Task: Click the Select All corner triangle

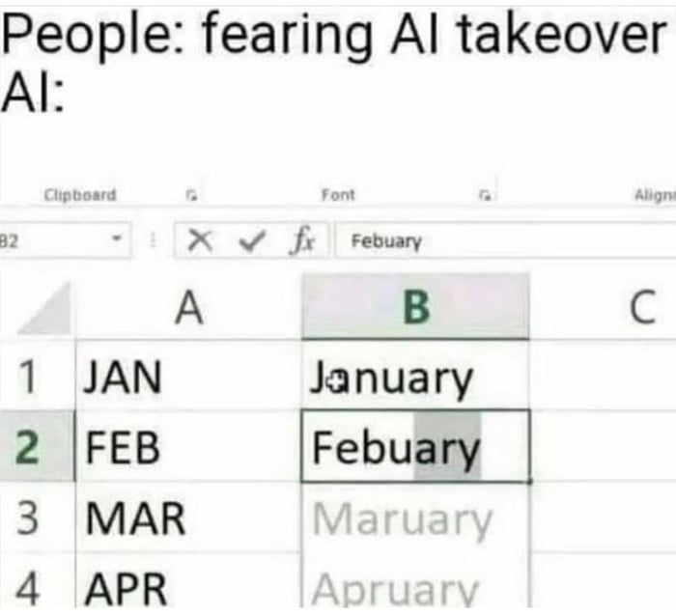Action: pyautogui.click(x=48, y=311)
